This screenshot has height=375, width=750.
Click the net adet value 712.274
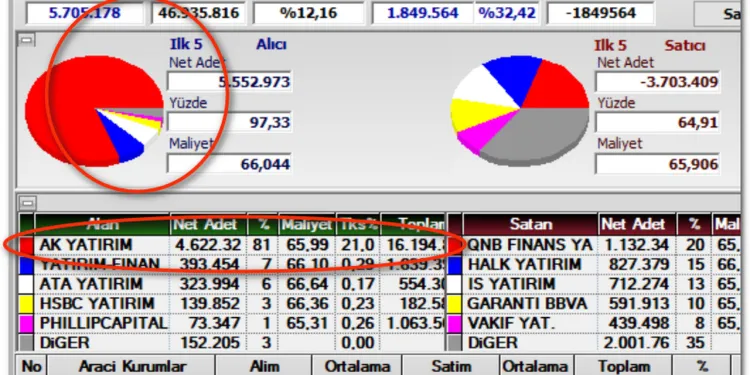tap(638, 284)
